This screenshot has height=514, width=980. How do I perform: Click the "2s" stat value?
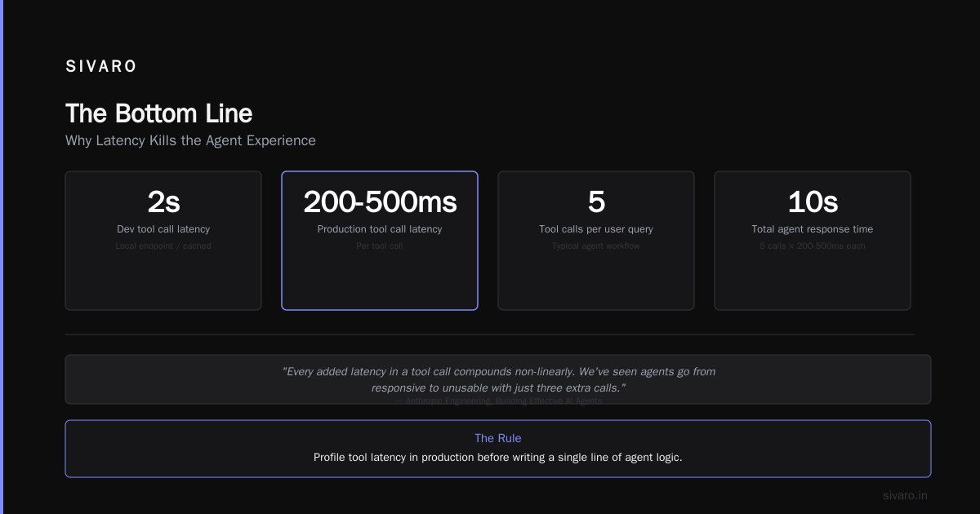point(163,202)
